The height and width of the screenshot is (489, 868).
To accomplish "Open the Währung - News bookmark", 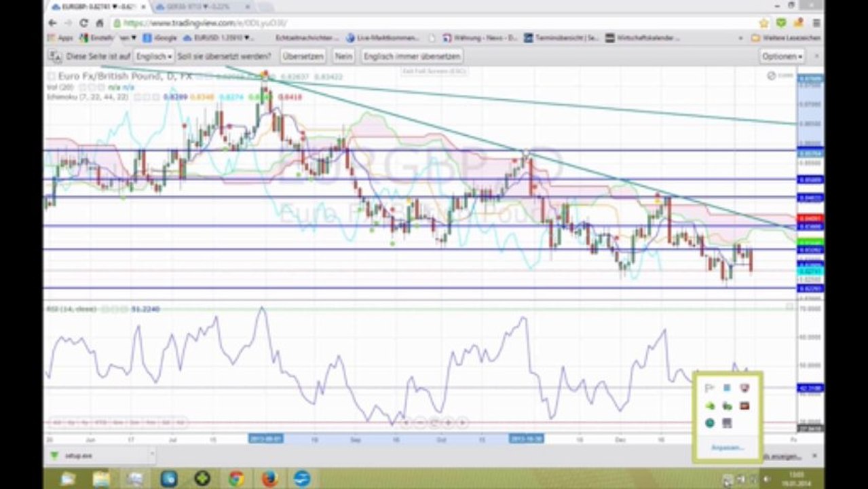I will tap(480, 38).
